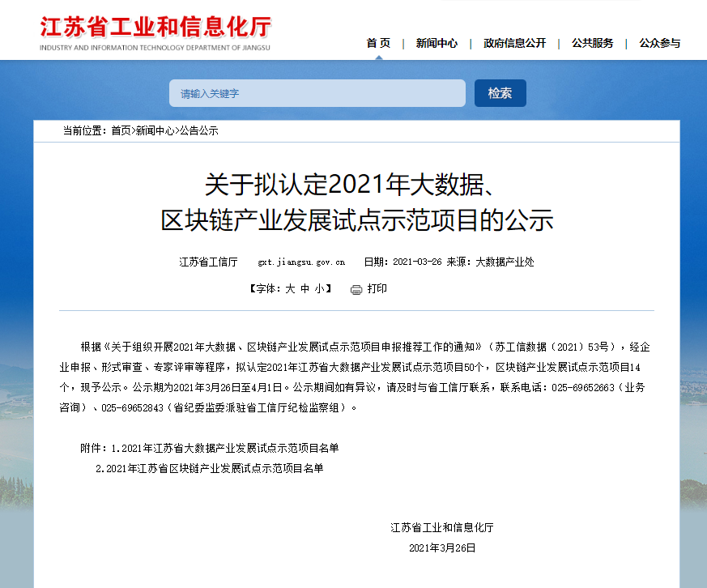Select the 公共服务 navigation item
Image resolution: width=707 pixels, height=588 pixels.
(x=592, y=43)
